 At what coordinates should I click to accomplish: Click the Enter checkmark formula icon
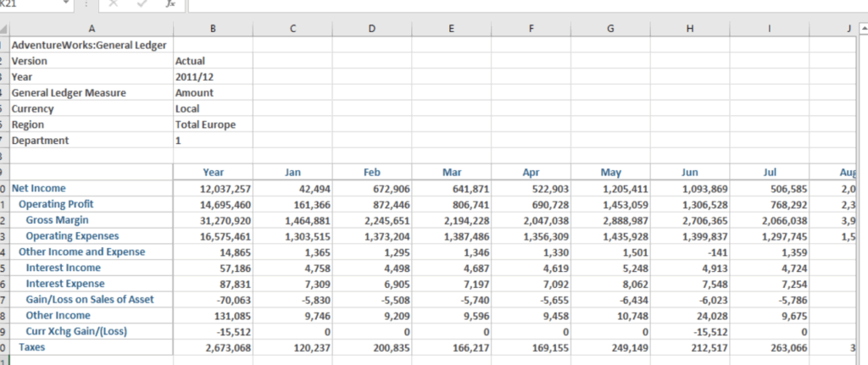pyautogui.click(x=142, y=4)
